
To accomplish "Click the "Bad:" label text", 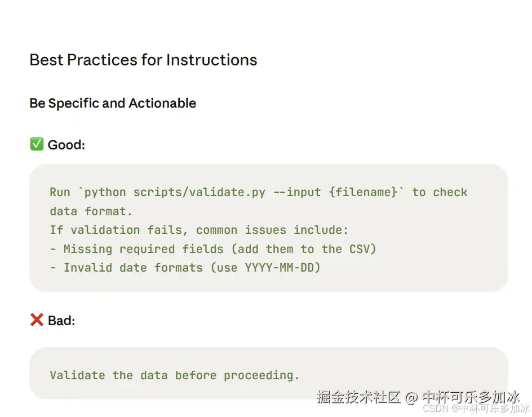I will tap(61, 321).
